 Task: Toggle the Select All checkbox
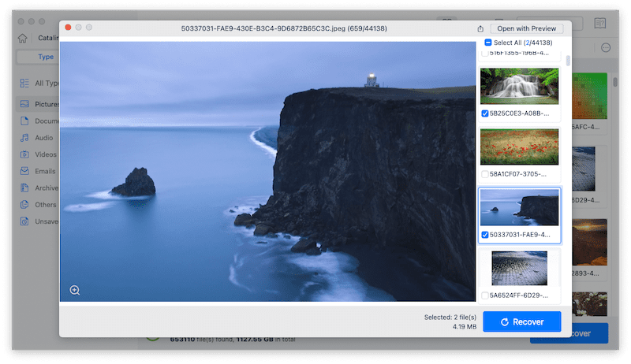(488, 43)
